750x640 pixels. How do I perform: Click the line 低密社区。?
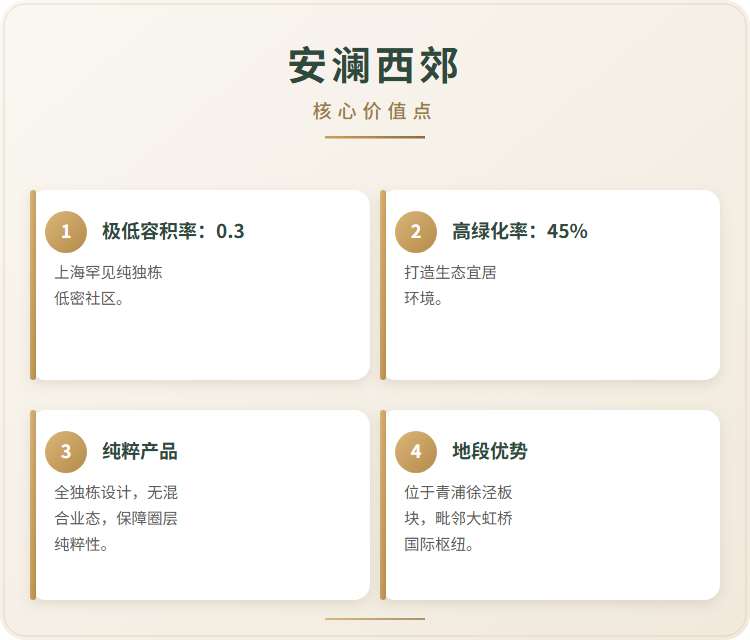click(89, 299)
